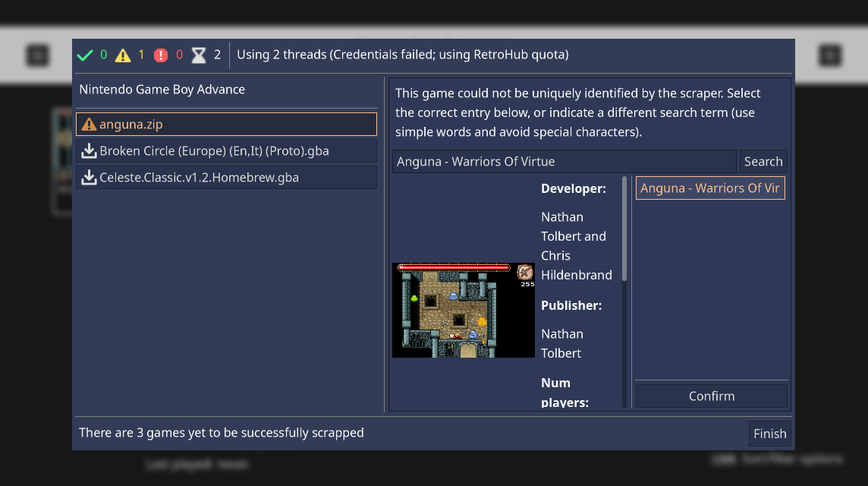Click the Nintendo Game Boy Advance heading
The width and height of the screenshot is (868, 486).
[x=162, y=89]
